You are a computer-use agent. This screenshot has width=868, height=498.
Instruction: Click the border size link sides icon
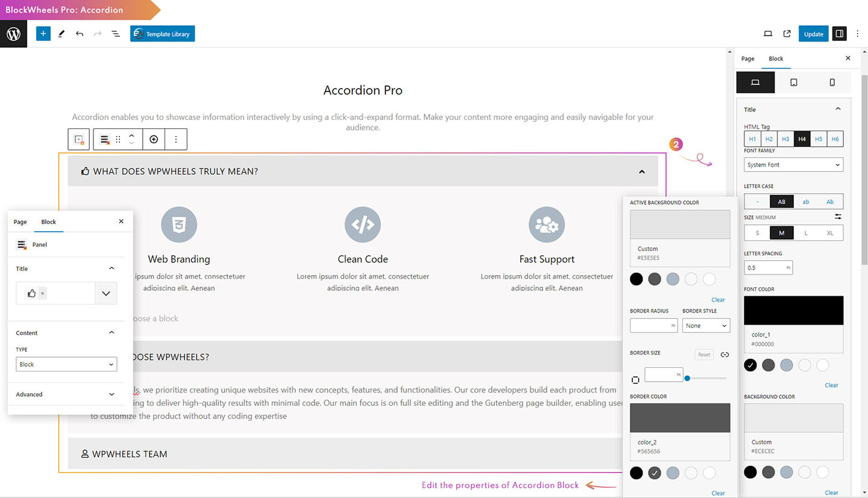coord(725,355)
